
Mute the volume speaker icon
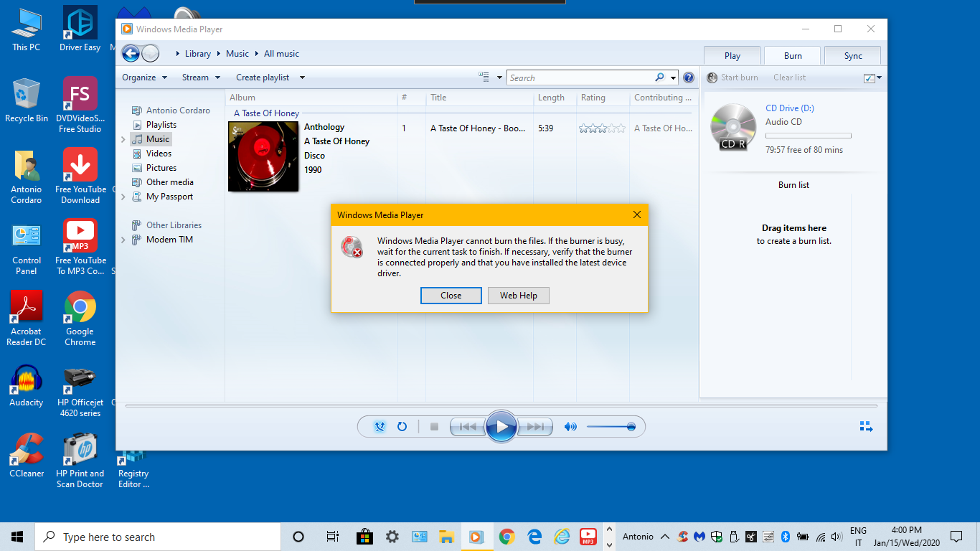(570, 426)
